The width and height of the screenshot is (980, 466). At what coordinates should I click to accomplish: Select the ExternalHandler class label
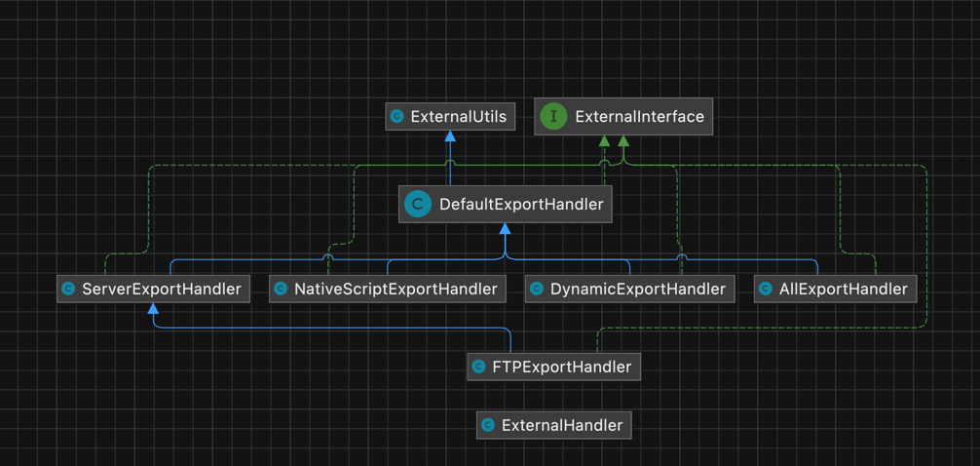[x=562, y=425]
